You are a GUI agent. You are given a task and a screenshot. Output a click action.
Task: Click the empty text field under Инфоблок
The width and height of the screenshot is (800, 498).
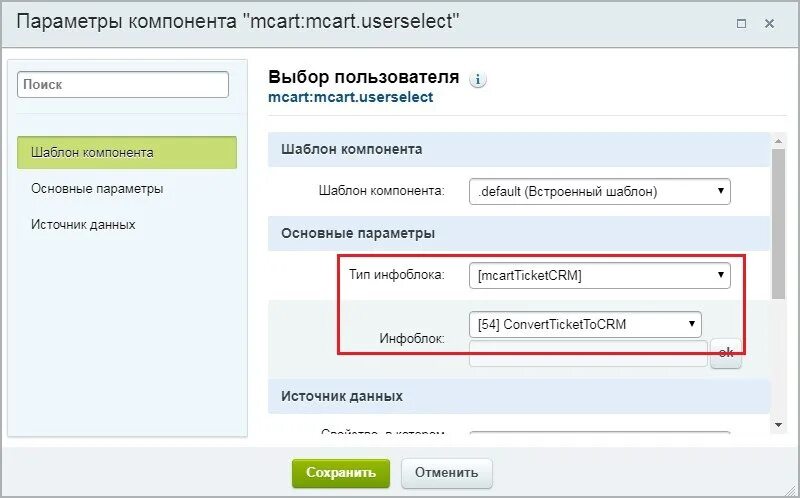[x=588, y=353]
